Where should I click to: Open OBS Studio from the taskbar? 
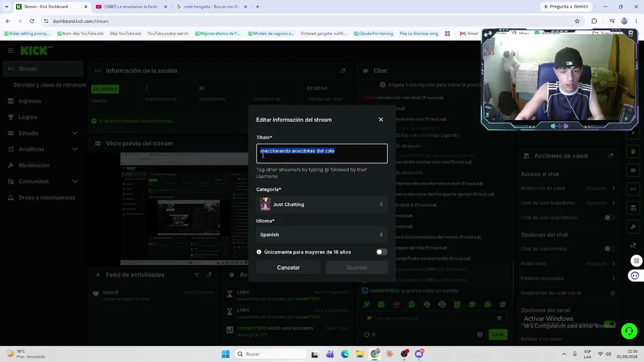pos(404,354)
